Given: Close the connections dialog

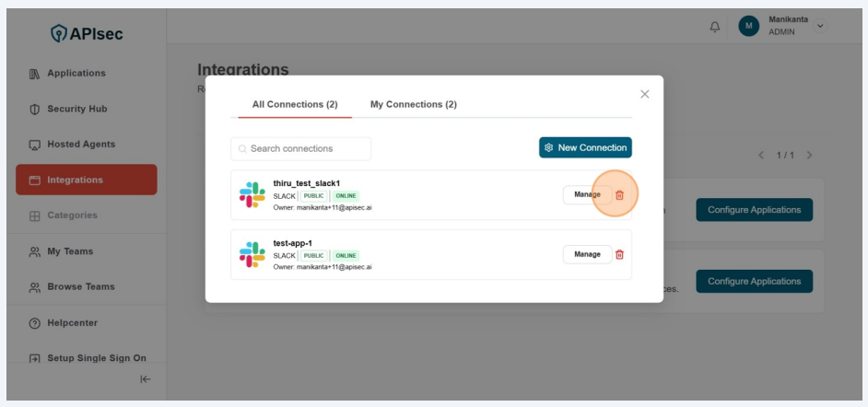Looking at the screenshot, I should 644,94.
